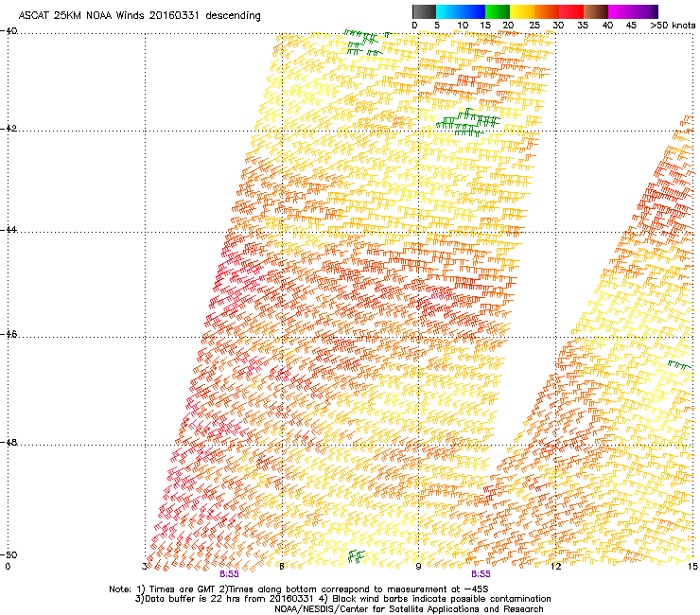Image resolution: width=700 pixels, height=615 pixels.
Task: Click the legend label '35'
Action: (x=583, y=25)
